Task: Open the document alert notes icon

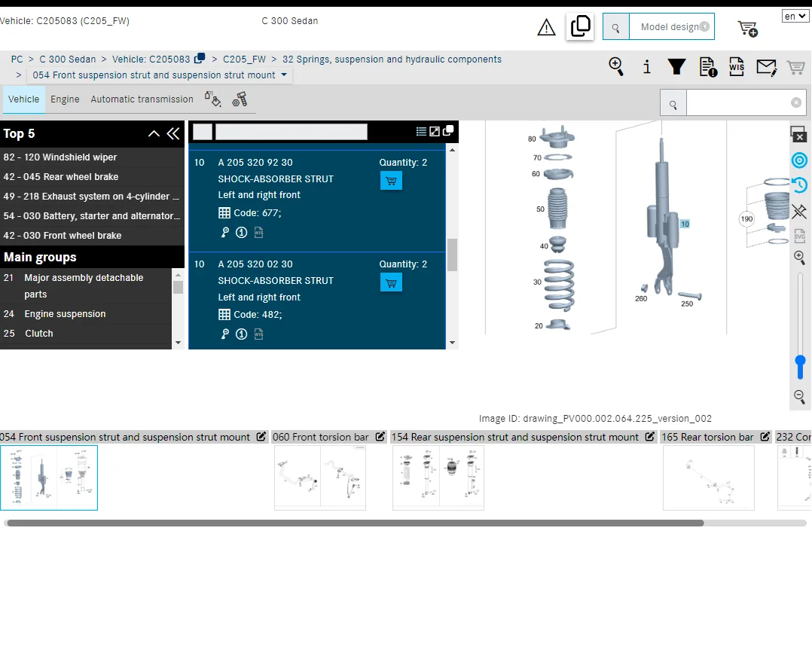Action: pyautogui.click(x=708, y=67)
